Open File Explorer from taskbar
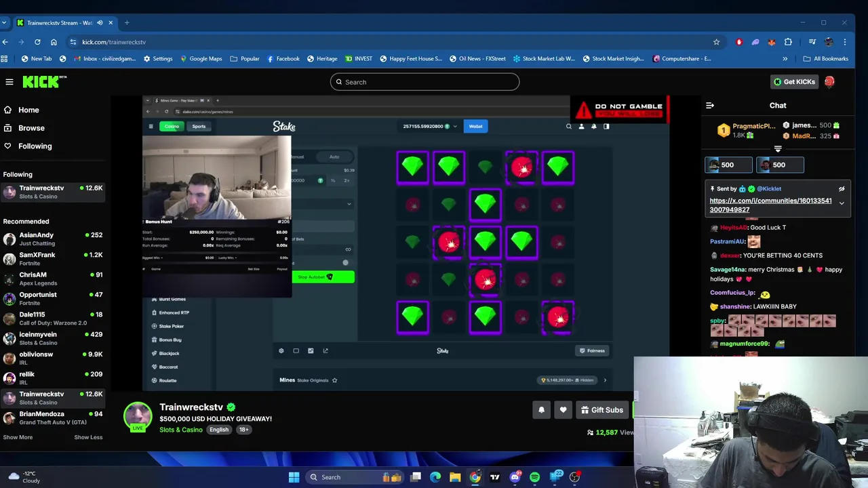 tap(455, 477)
